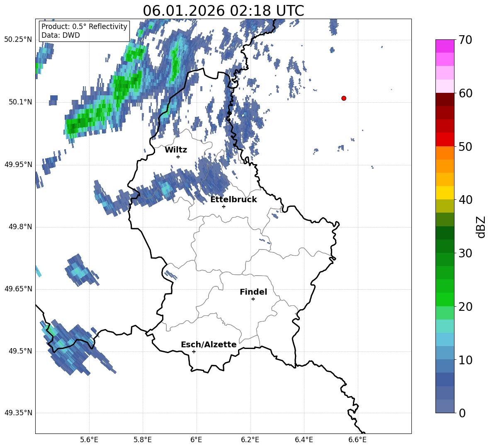Pick the slate blue colorbar swatch above 0

[x=445, y=407]
